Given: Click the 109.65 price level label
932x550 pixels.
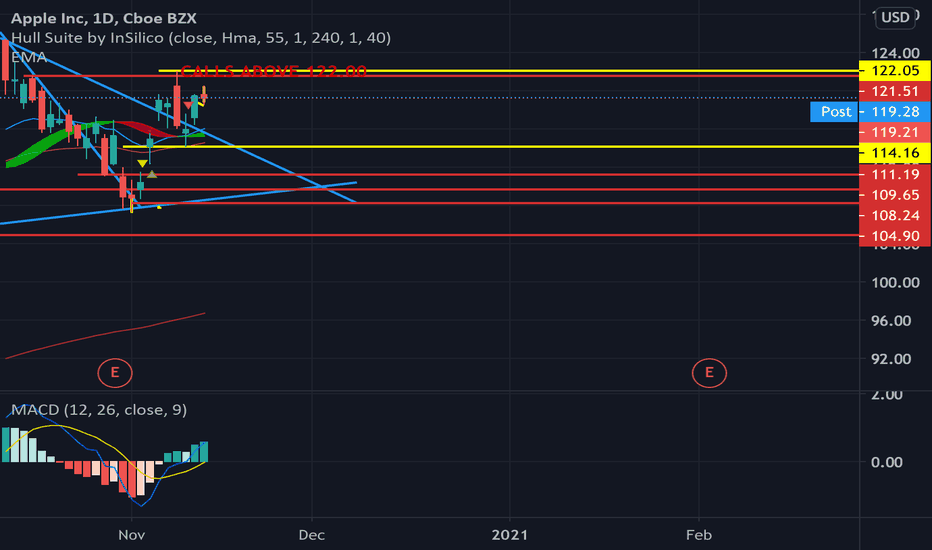Looking at the screenshot, I should click(895, 195).
